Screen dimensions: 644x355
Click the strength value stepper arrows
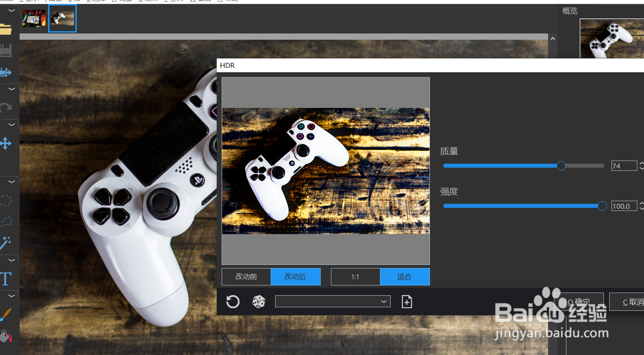(641, 206)
